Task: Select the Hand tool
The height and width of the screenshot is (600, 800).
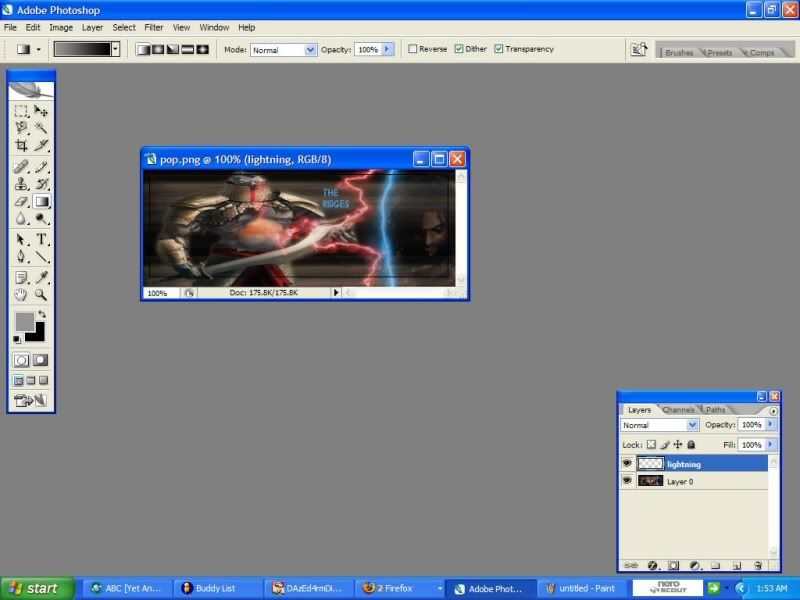Action: pos(21,295)
